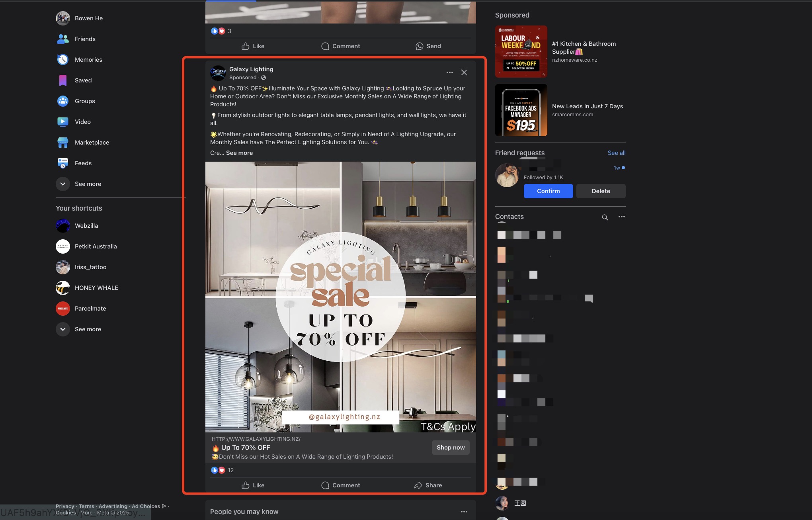Open Saved bookmark icon
Screen dimensions: 812x520
click(63, 80)
